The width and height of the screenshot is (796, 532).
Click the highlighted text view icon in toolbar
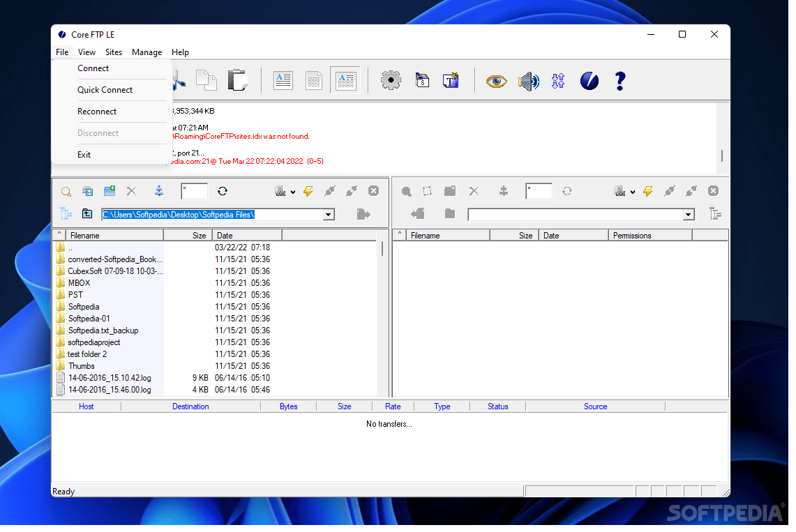click(345, 80)
